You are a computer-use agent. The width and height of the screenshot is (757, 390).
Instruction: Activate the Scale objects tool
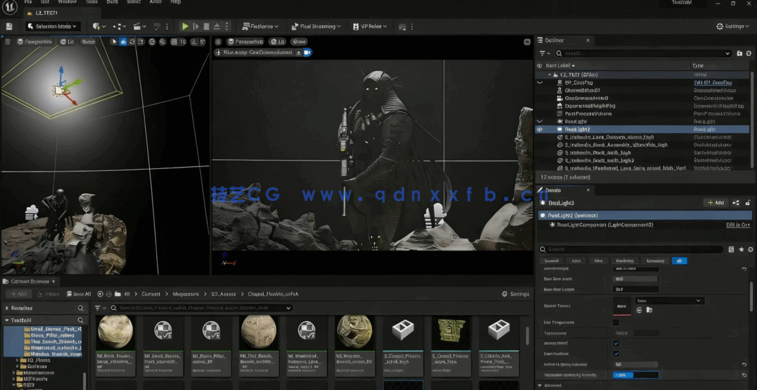[140, 42]
